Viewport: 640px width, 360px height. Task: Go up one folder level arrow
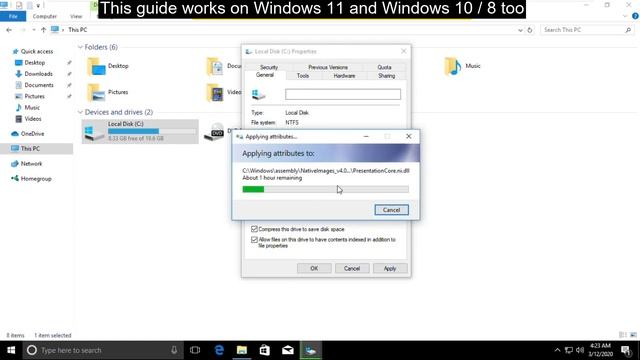[44, 30]
